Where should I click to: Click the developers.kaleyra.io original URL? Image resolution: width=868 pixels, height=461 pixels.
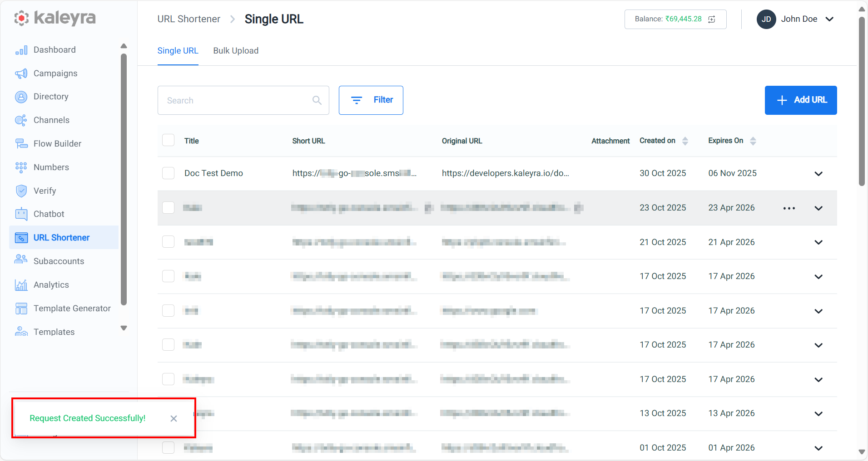(506, 173)
